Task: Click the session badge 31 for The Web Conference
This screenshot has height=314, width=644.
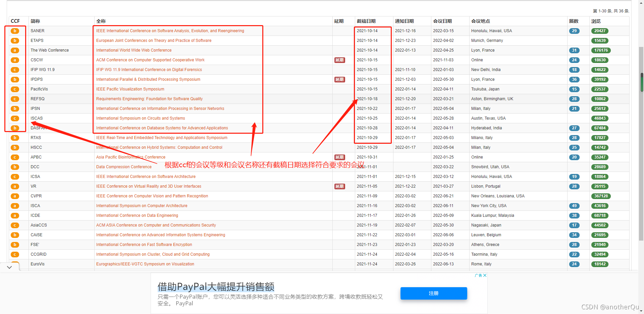Action: [x=574, y=50]
